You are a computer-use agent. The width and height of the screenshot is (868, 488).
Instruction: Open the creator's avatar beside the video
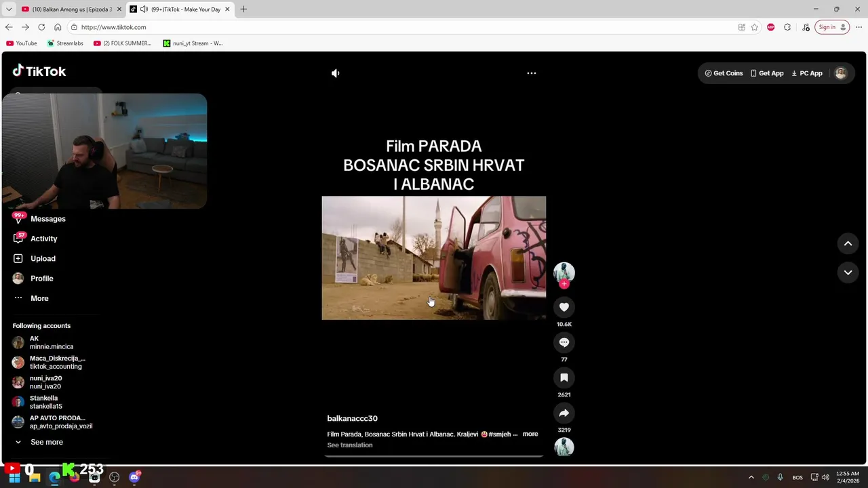564,272
